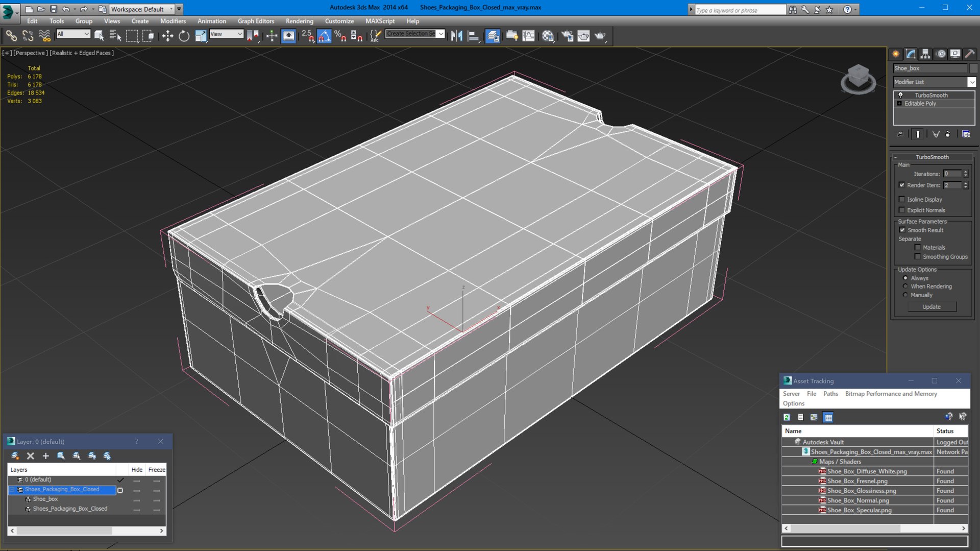Click the ViewCube navigation widget
The height and width of the screenshot is (551, 980).
coord(858,79)
